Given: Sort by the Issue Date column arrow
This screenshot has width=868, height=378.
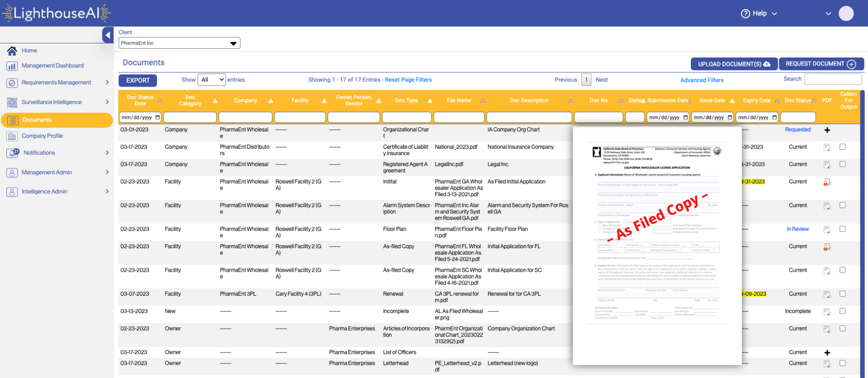Looking at the screenshot, I should pos(732,101).
